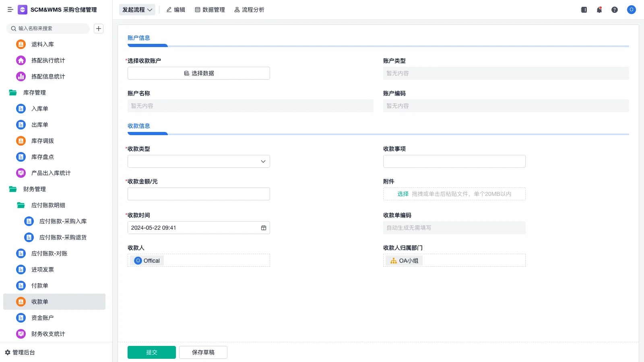Open 入库单 in sidebar
Viewport: 644px width, 362px height.
click(54, 109)
